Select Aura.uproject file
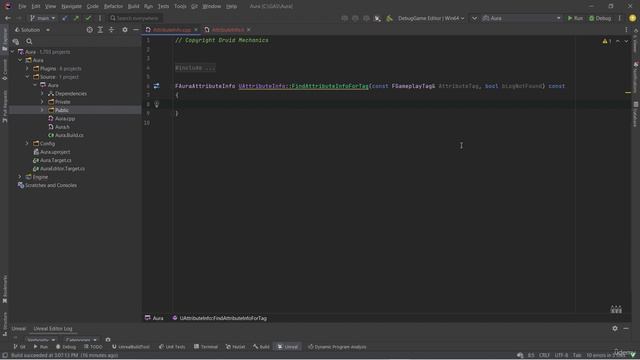The height and width of the screenshot is (360, 640). click(x=55, y=152)
